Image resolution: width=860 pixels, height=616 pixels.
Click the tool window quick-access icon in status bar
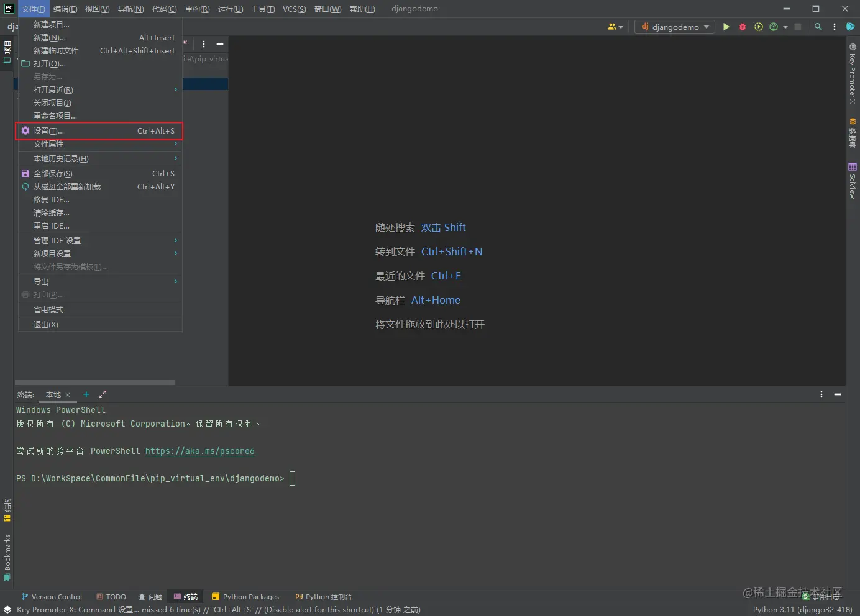7,610
